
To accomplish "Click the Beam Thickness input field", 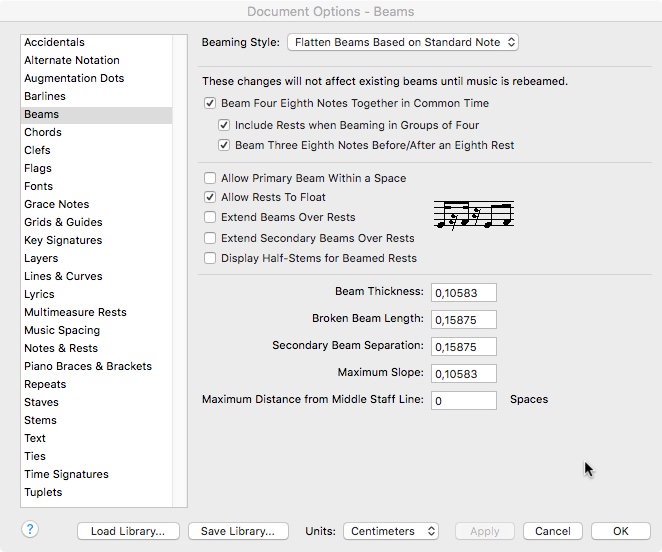I will [463, 292].
